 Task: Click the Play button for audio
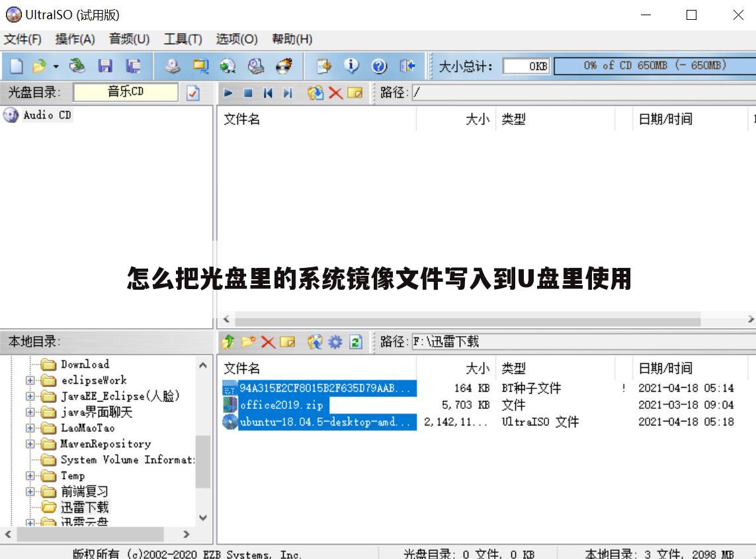tap(228, 93)
